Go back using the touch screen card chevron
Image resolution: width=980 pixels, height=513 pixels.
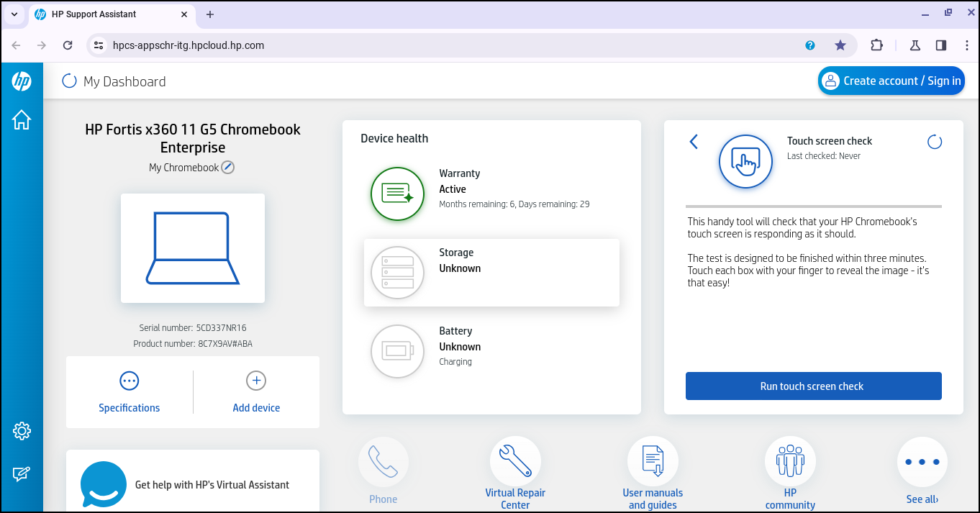click(x=693, y=142)
